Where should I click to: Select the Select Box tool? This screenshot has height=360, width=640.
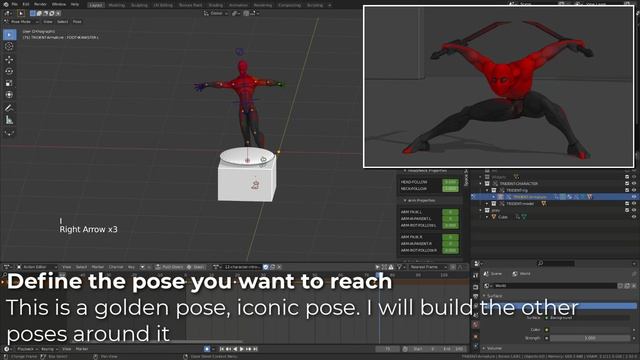point(9,35)
